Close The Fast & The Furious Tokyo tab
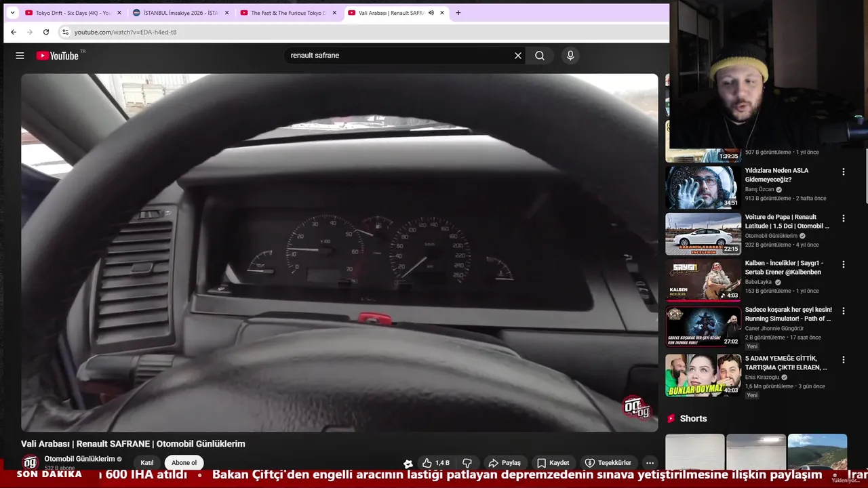Viewport: 868px width, 488px height. (x=334, y=13)
